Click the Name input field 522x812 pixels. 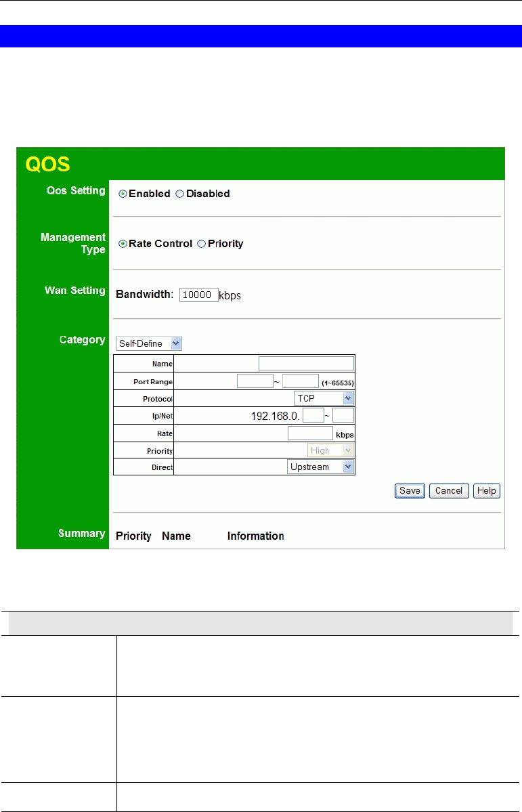coord(306,363)
